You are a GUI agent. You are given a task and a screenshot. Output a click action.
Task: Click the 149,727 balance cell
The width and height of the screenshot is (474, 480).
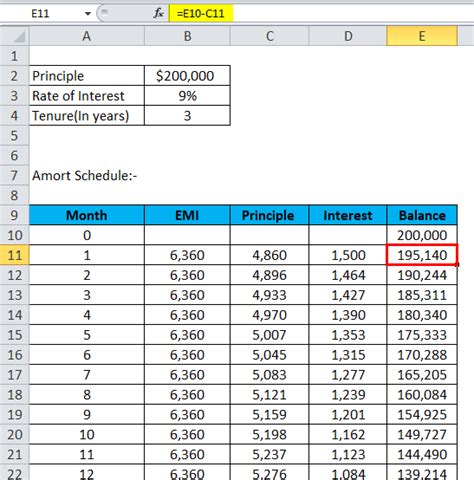(422, 434)
